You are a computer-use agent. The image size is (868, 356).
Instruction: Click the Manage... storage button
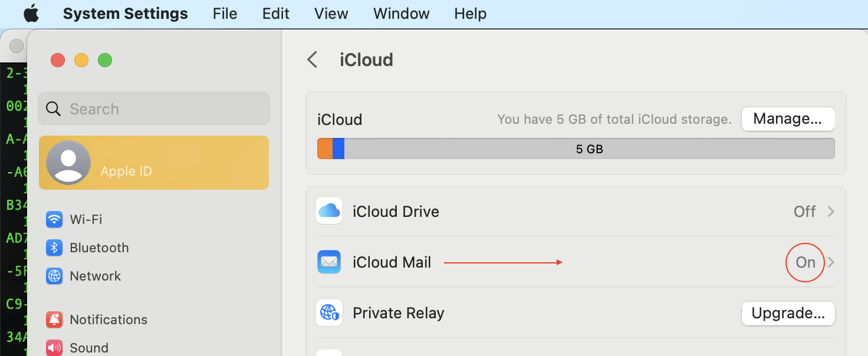pos(788,119)
